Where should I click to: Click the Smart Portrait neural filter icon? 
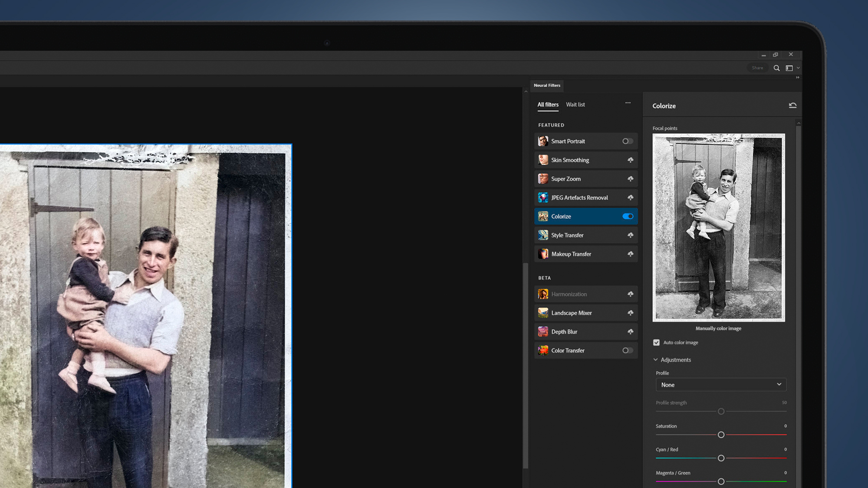pyautogui.click(x=542, y=141)
